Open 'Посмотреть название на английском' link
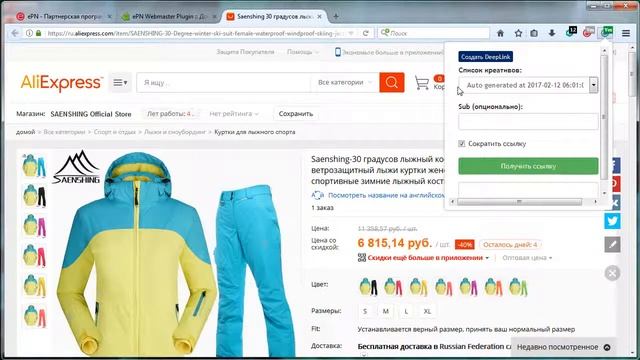640x360 pixels. point(386,195)
